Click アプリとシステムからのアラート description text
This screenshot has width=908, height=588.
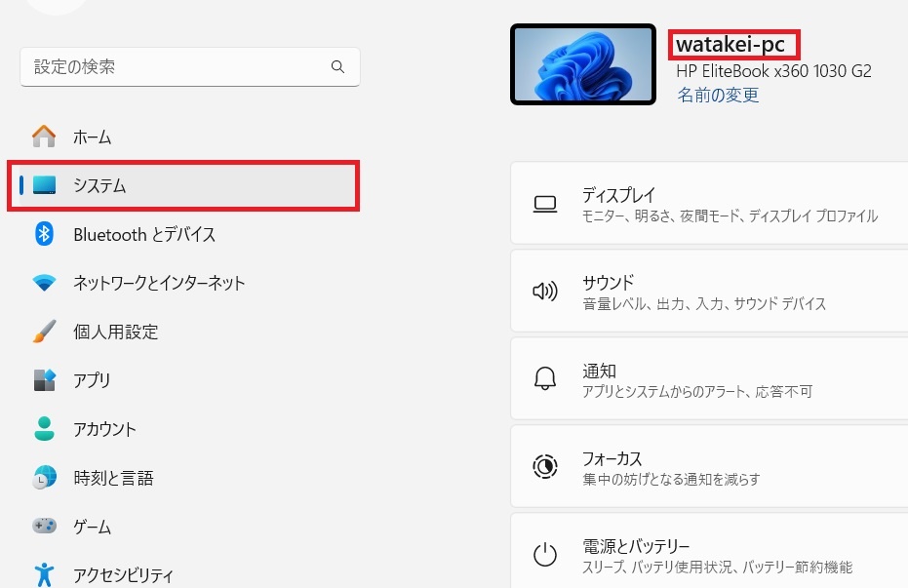(697, 392)
